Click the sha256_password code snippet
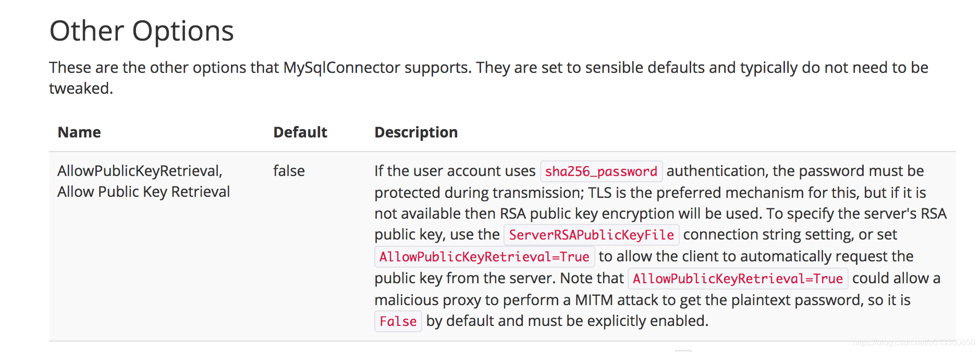This screenshot has width=980, height=352. coord(601,171)
